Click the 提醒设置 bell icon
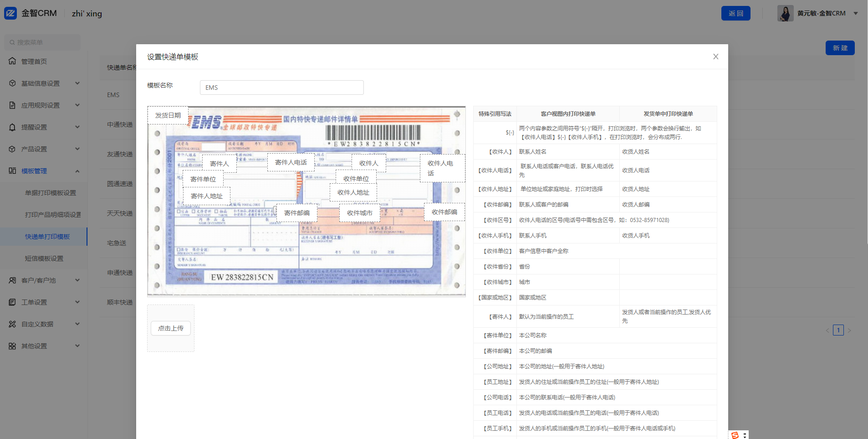Viewport: 868px width, 439px height. pyautogui.click(x=12, y=127)
